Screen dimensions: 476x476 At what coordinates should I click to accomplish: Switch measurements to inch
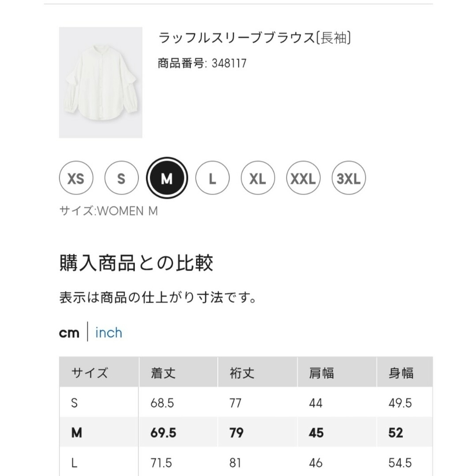click(109, 333)
